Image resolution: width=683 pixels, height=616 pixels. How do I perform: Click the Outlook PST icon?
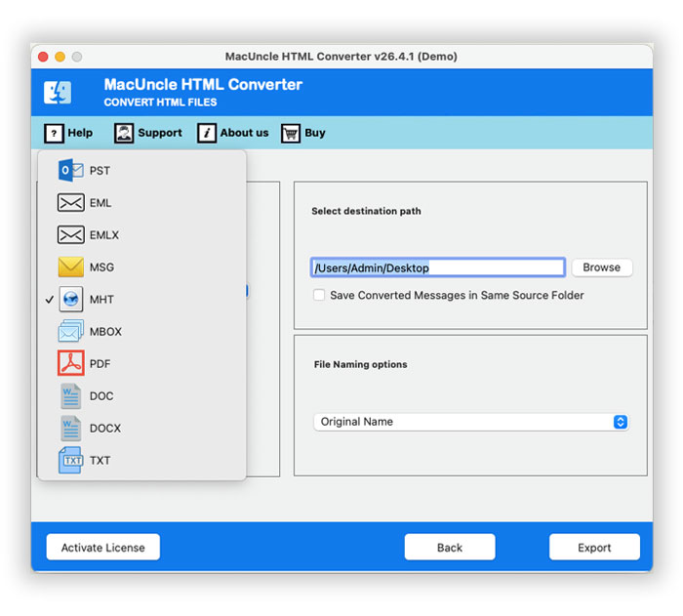click(70, 171)
